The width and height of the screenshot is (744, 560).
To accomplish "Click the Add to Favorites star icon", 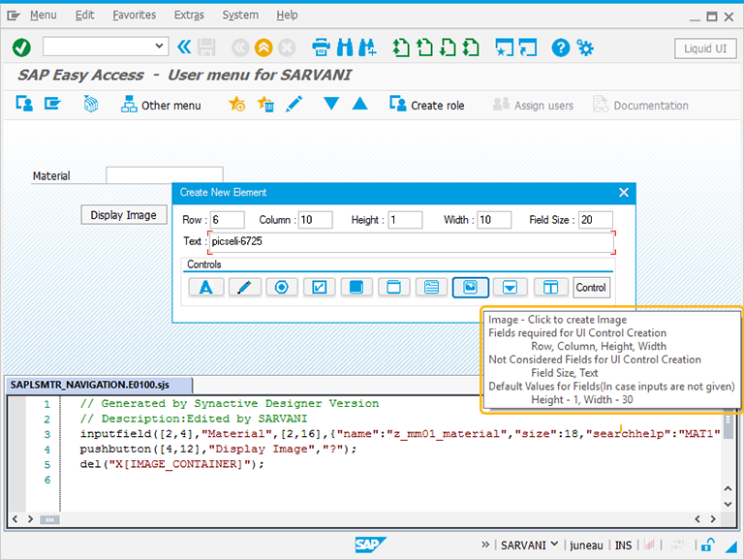I will [236, 104].
